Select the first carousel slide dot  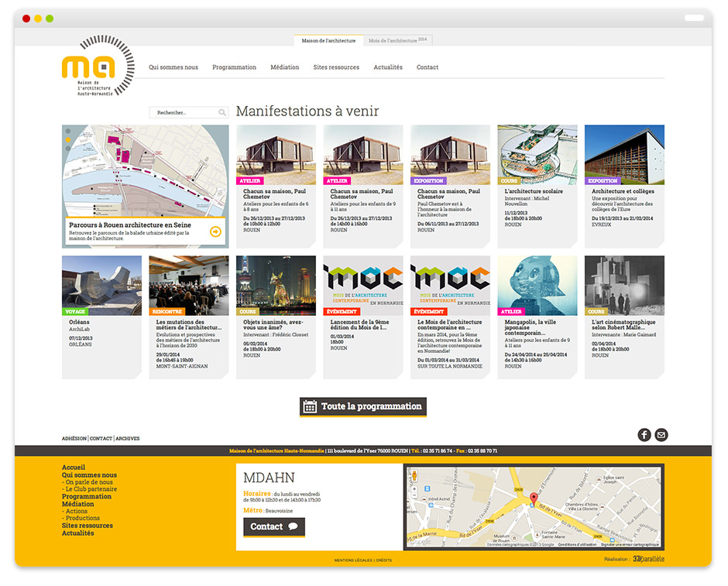[68, 132]
